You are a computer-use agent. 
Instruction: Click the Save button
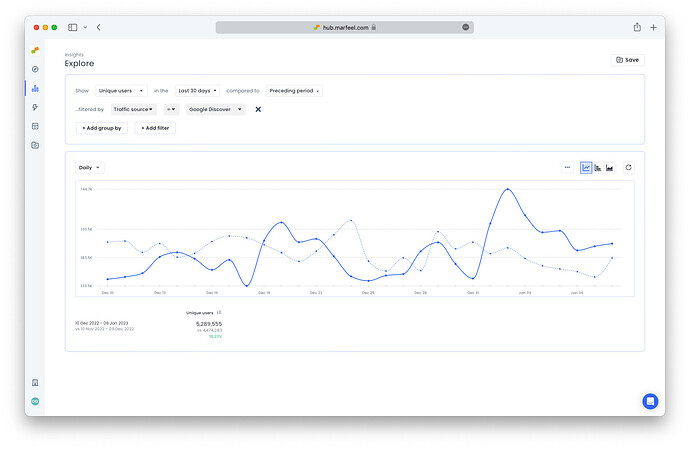click(627, 60)
